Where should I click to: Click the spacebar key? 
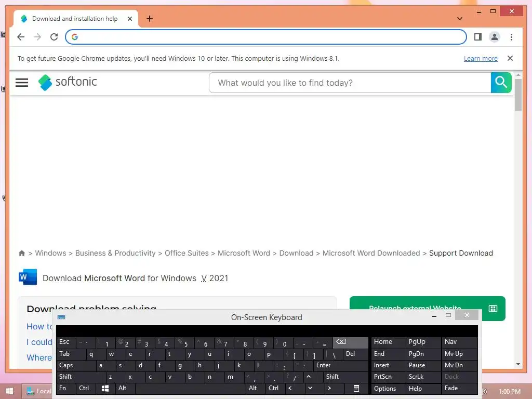click(190, 388)
